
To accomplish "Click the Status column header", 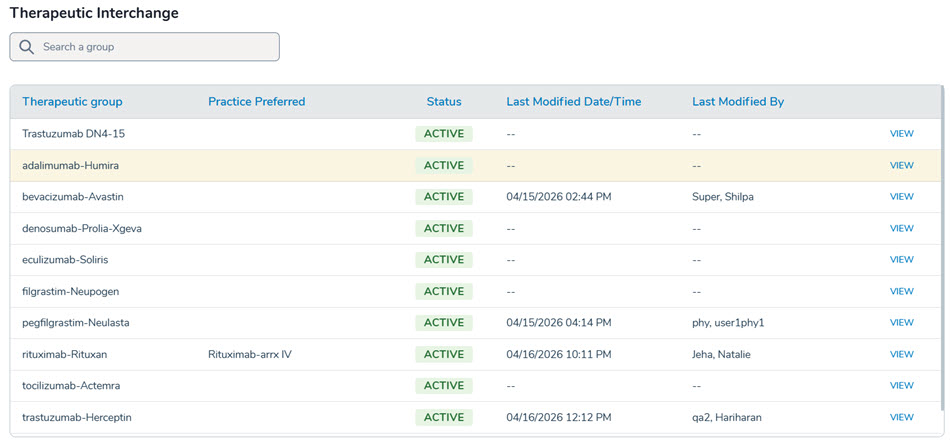I will click(444, 102).
